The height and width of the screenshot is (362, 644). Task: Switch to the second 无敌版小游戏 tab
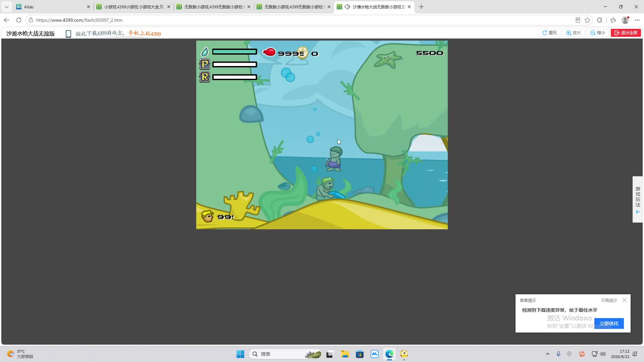(293, 7)
